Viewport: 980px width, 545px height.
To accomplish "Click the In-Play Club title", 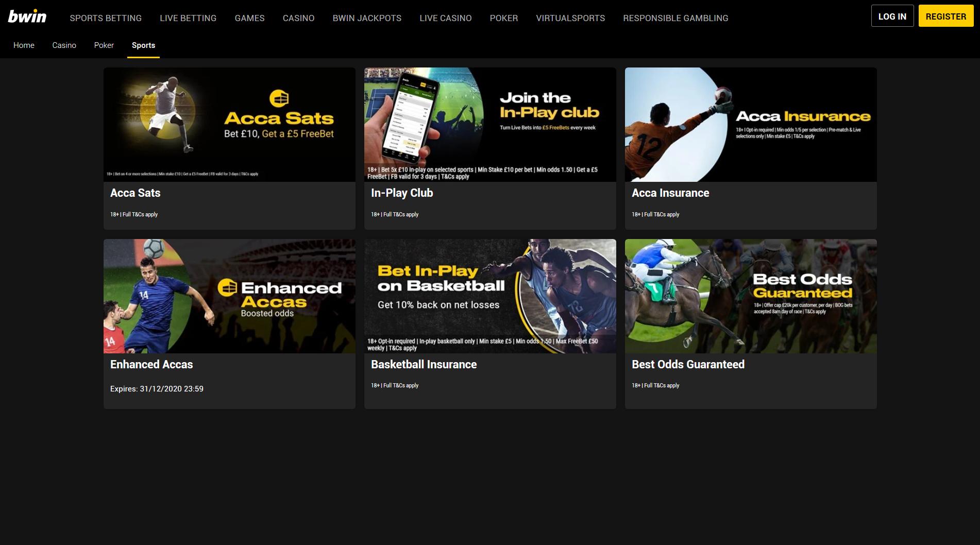I will point(402,193).
